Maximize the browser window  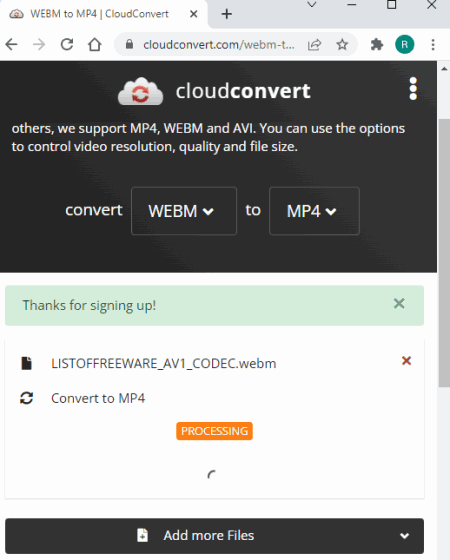click(x=392, y=5)
